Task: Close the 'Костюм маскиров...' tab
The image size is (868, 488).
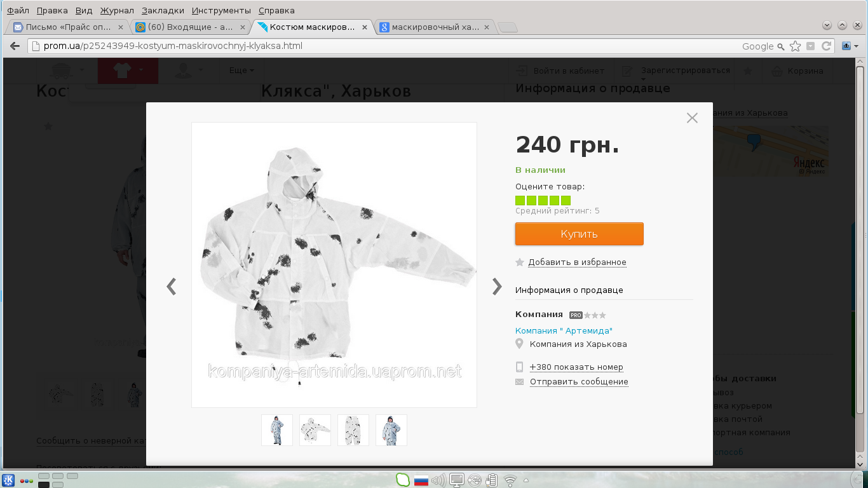Action: point(365,27)
